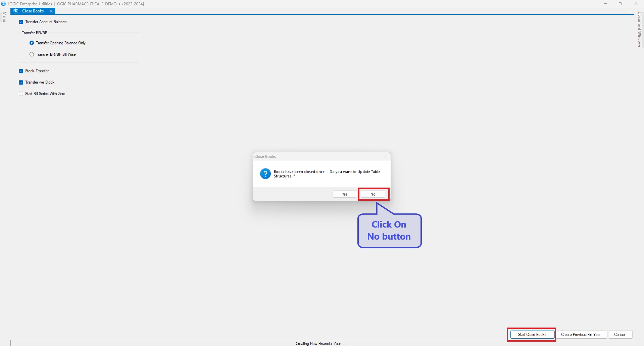644x346 pixels.
Task: Switch to the Close Books tab
Action: click(x=33, y=11)
